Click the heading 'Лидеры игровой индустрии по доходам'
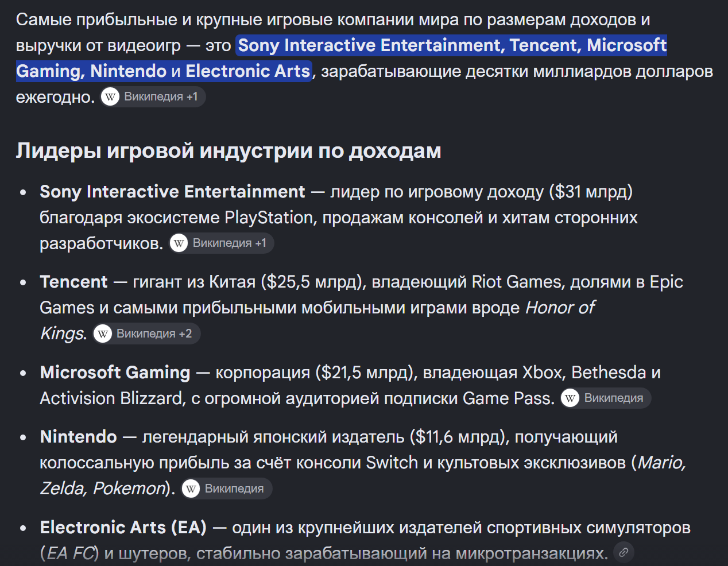Screen dimensions: 728x566 pyautogui.click(x=229, y=151)
